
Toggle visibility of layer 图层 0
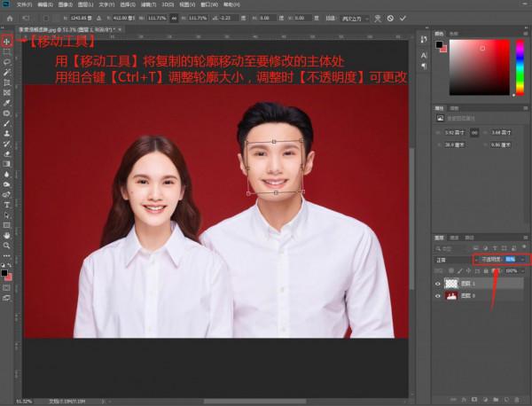[x=439, y=297]
